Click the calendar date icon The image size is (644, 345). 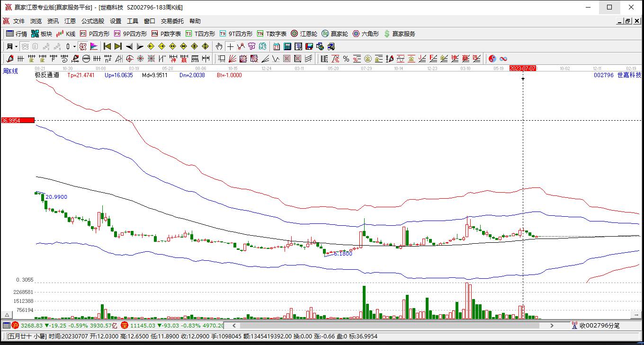point(277,46)
